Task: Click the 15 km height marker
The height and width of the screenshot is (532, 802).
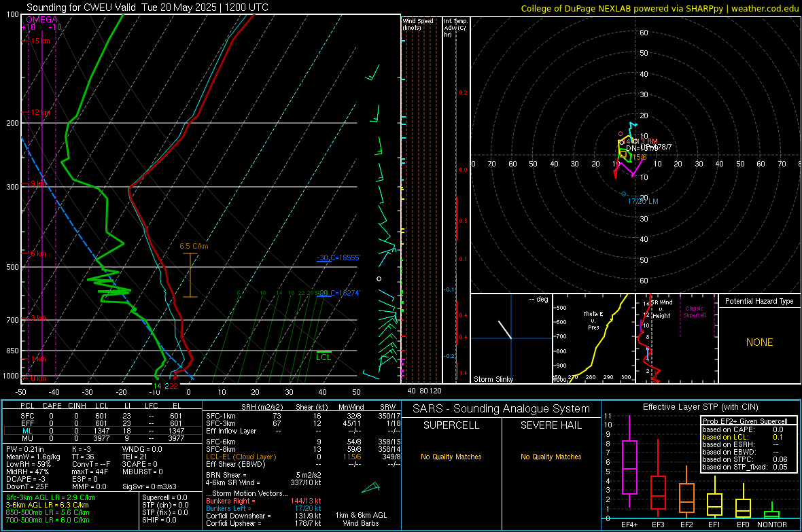Action: click(x=40, y=41)
